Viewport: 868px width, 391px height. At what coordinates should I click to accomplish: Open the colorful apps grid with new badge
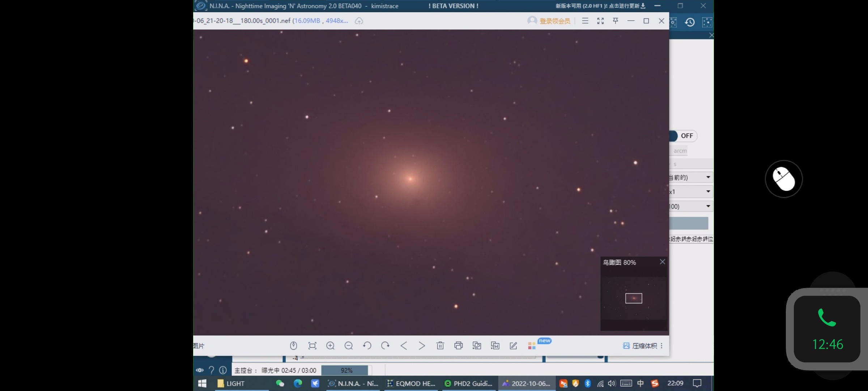[x=532, y=346]
